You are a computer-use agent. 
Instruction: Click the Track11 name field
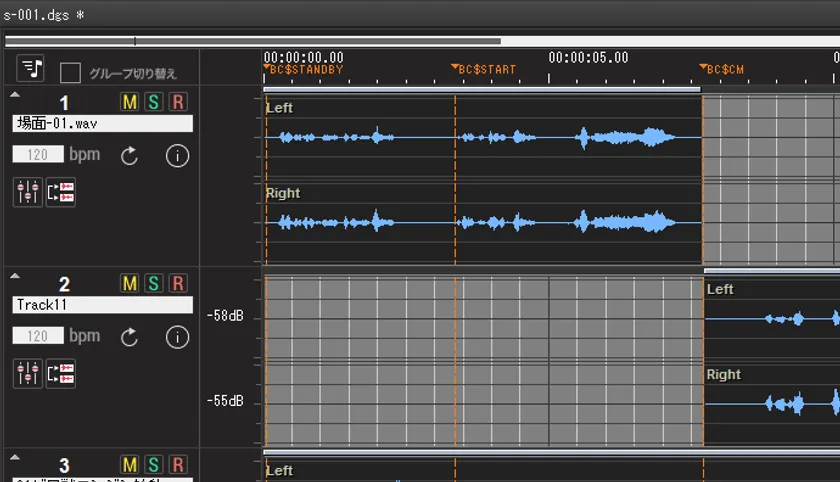102,305
